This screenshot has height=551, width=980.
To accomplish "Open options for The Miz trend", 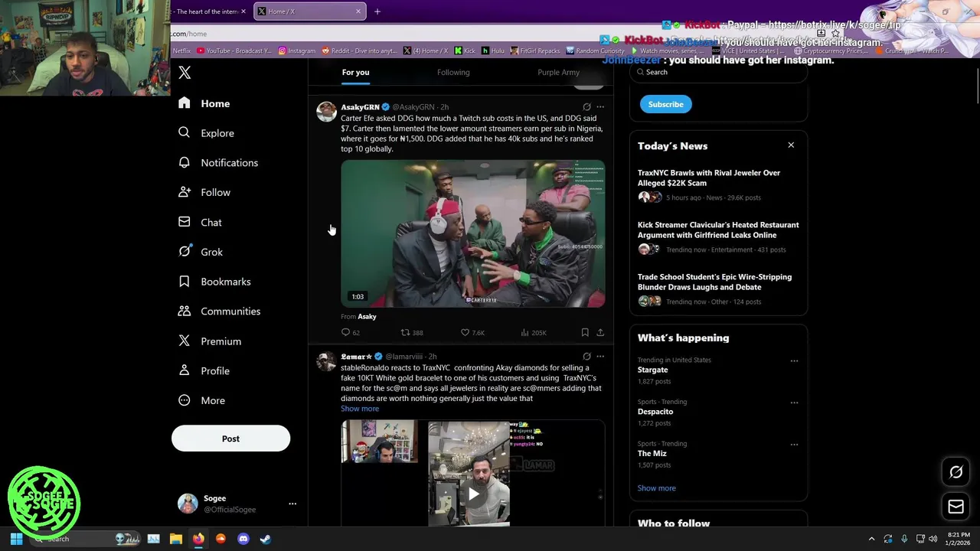I will (794, 445).
